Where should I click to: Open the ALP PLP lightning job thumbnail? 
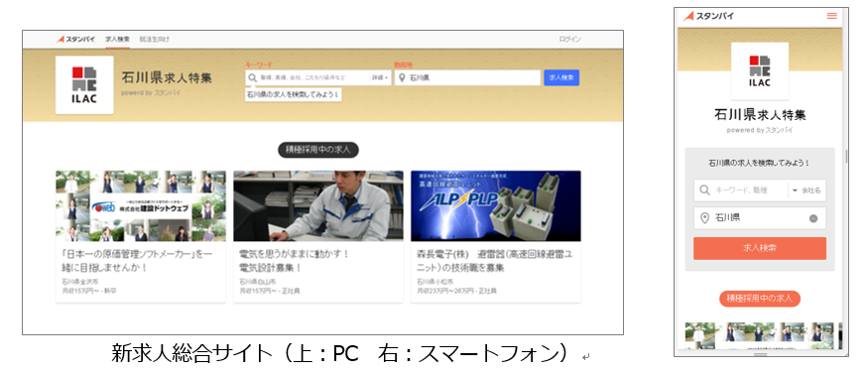tap(495, 206)
